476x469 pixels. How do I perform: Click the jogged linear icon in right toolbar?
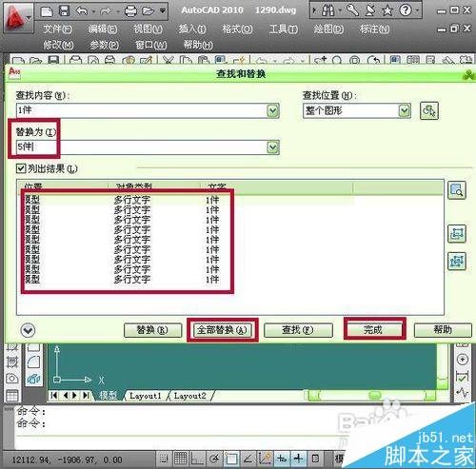pos(463,393)
